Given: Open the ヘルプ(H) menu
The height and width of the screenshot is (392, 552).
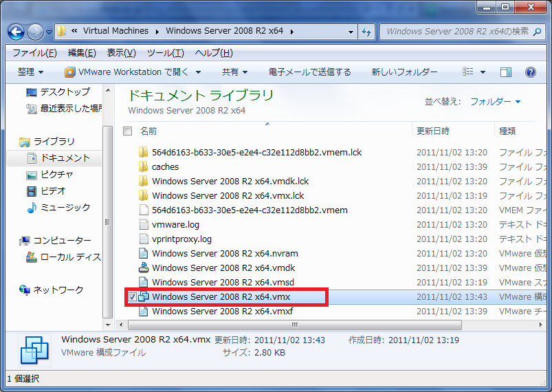Looking at the screenshot, I should 214,53.
